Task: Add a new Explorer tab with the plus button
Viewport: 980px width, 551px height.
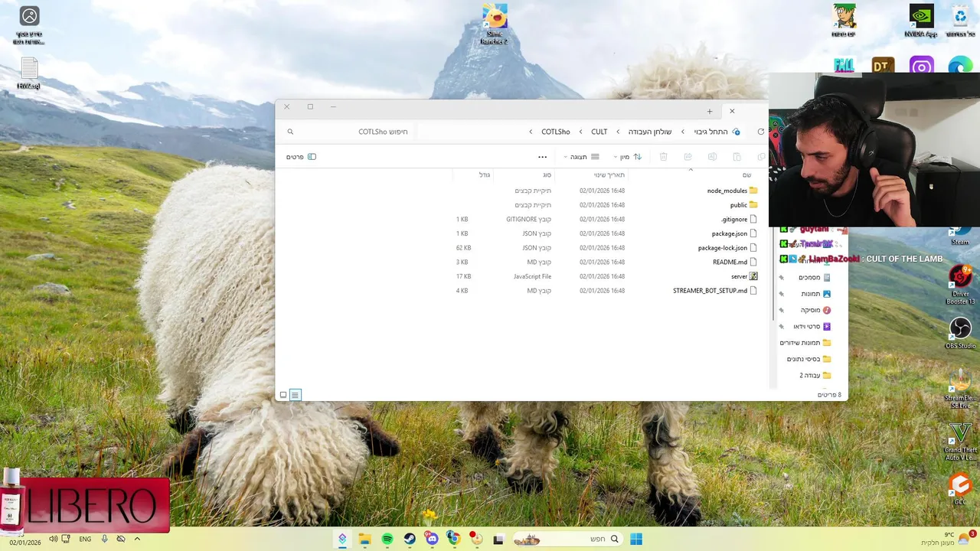Action: coord(710,111)
